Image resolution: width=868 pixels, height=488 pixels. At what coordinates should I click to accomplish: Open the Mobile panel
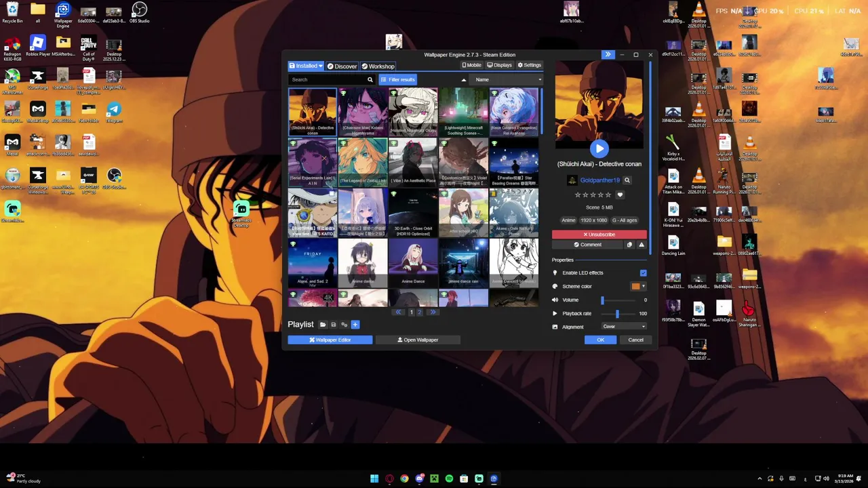point(471,65)
